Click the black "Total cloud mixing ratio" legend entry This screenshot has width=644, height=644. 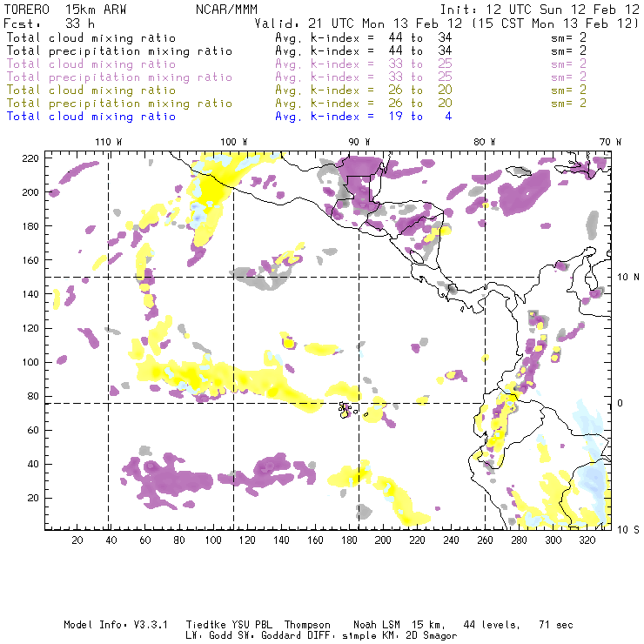click(x=91, y=37)
